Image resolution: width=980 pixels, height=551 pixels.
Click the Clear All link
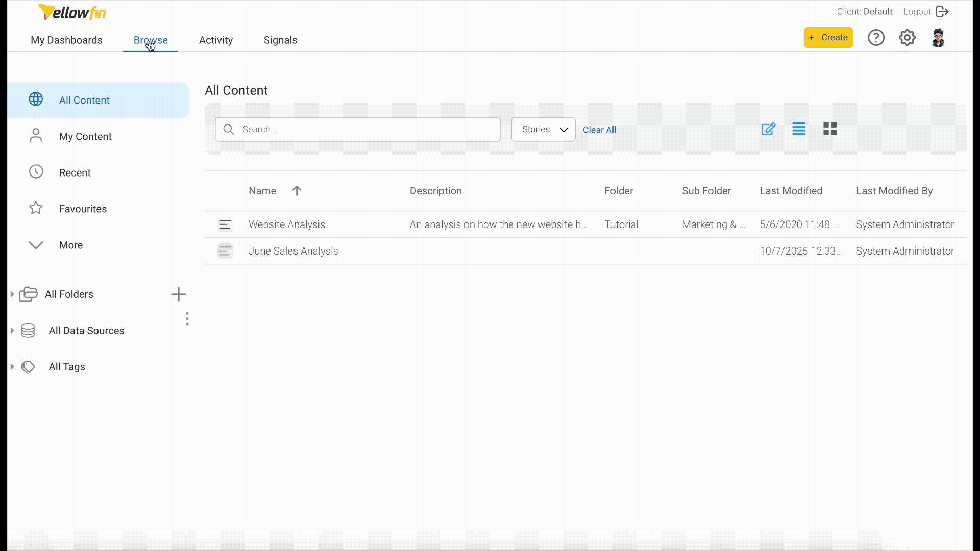coord(599,130)
